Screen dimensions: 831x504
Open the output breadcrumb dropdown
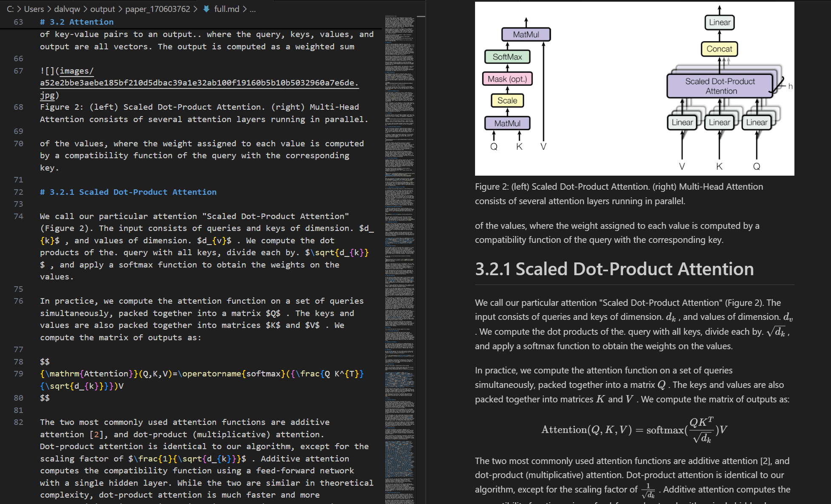[x=103, y=9]
